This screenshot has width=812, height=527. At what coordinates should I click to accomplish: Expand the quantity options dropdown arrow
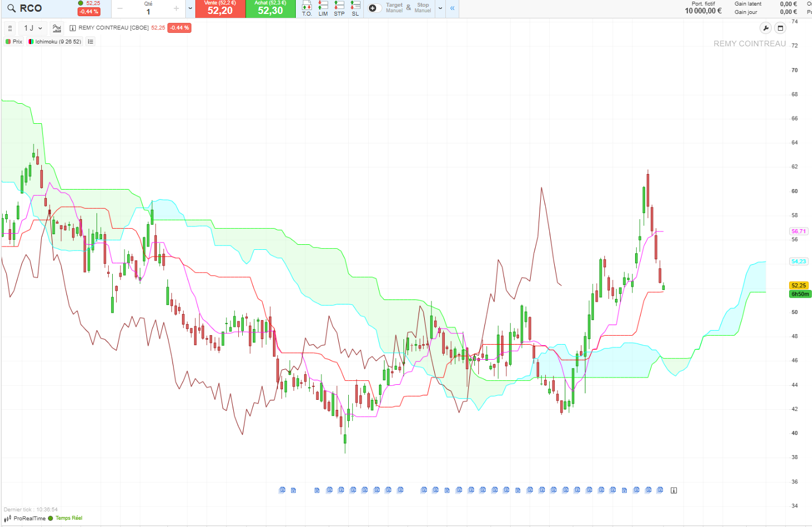[190, 8]
